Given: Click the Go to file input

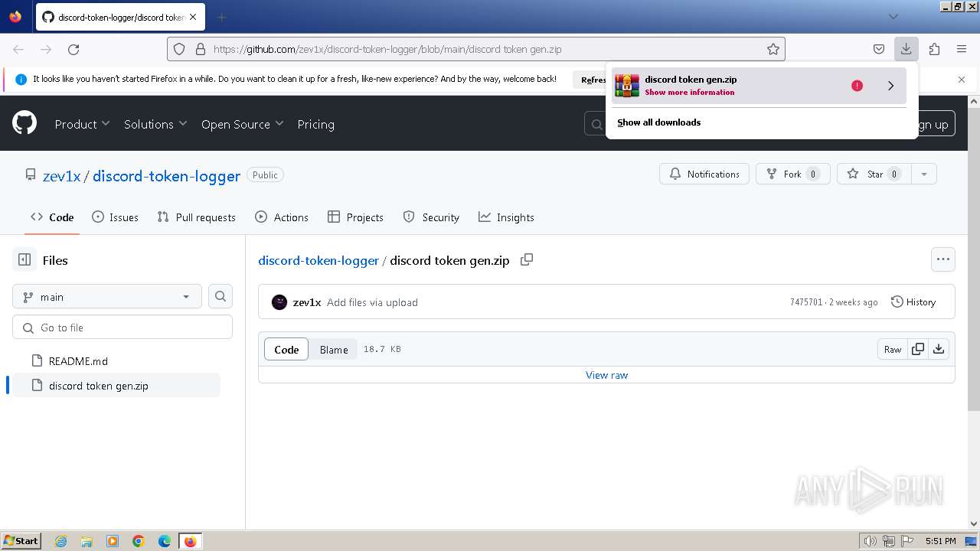Looking at the screenshot, I should [x=122, y=328].
